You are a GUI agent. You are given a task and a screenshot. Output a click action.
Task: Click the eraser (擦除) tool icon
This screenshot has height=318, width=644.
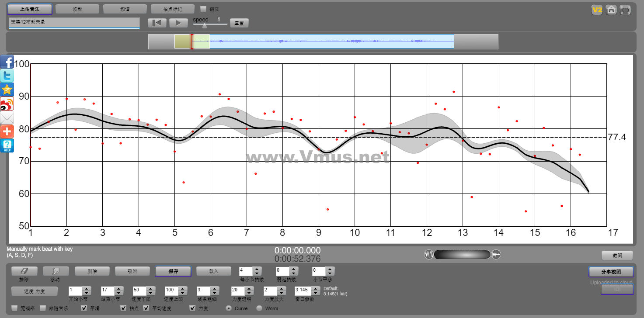point(24,271)
